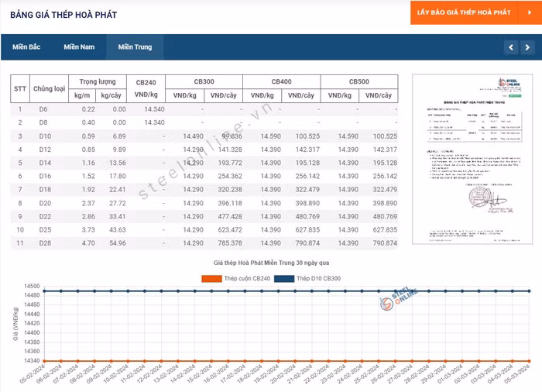Click the next arrow in the region bar

click(527, 48)
